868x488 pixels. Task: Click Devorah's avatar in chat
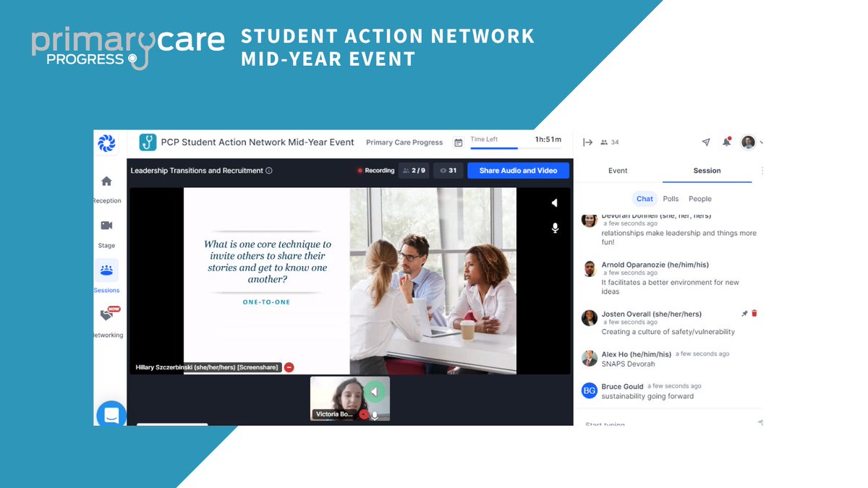590,221
